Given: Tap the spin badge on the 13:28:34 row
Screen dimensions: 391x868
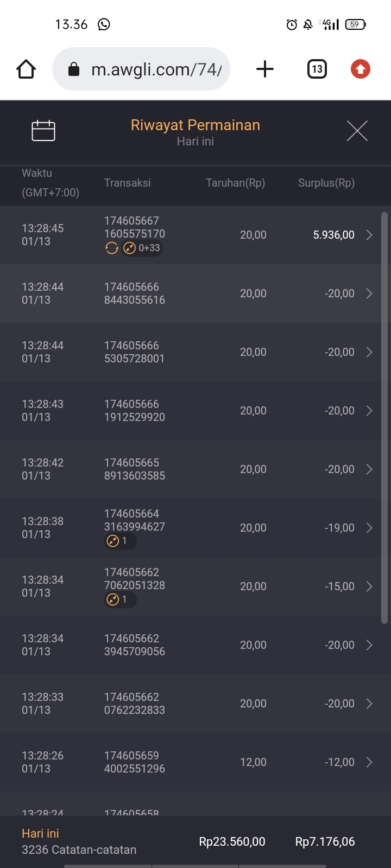Looking at the screenshot, I should [x=119, y=599].
